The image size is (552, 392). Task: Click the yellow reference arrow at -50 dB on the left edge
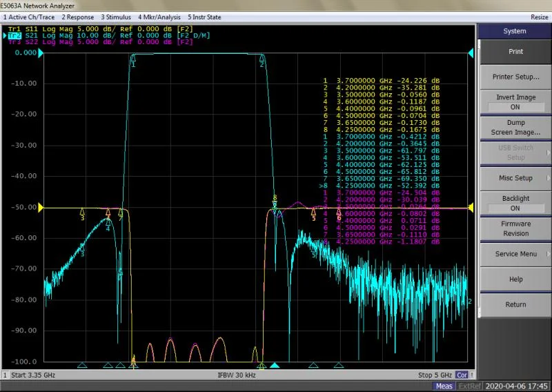(41, 207)
